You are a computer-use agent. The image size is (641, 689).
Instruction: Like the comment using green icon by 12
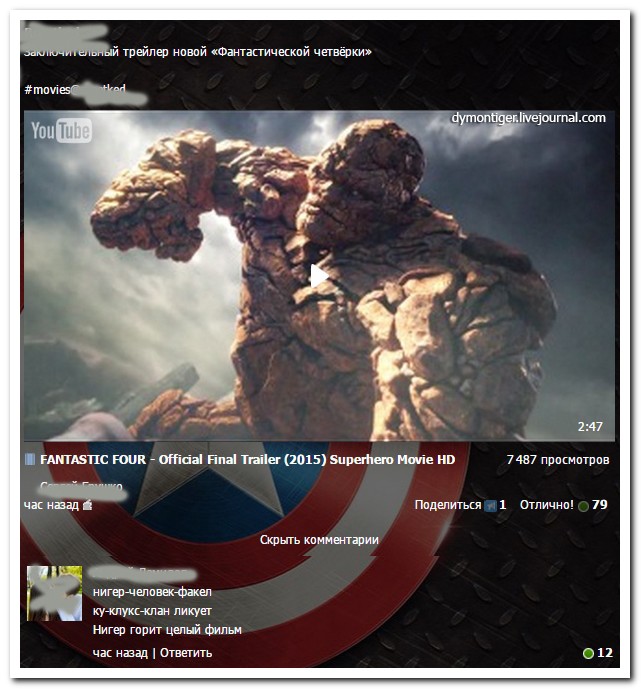pos(588,653)
